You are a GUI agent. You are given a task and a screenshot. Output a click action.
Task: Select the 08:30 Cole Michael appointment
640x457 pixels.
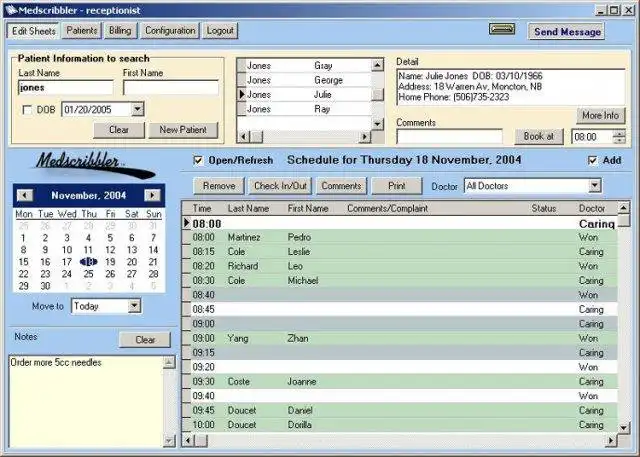[400, 280]
